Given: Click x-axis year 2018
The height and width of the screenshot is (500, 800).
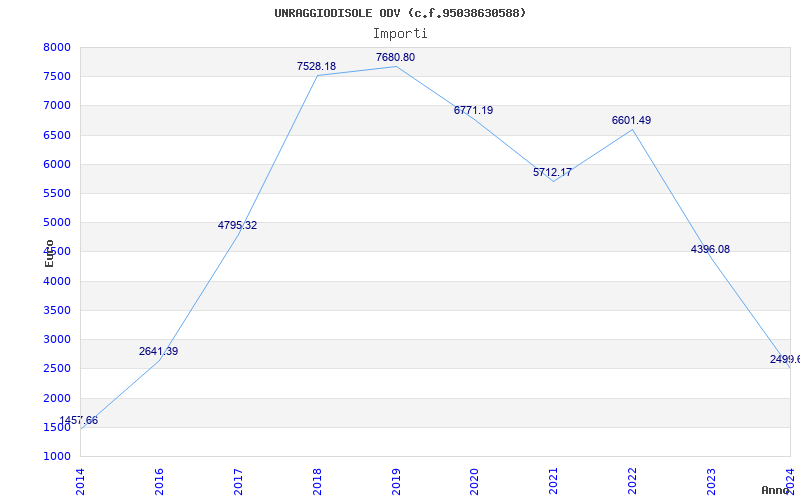Looking at the screenshot, I should point(317,481).
